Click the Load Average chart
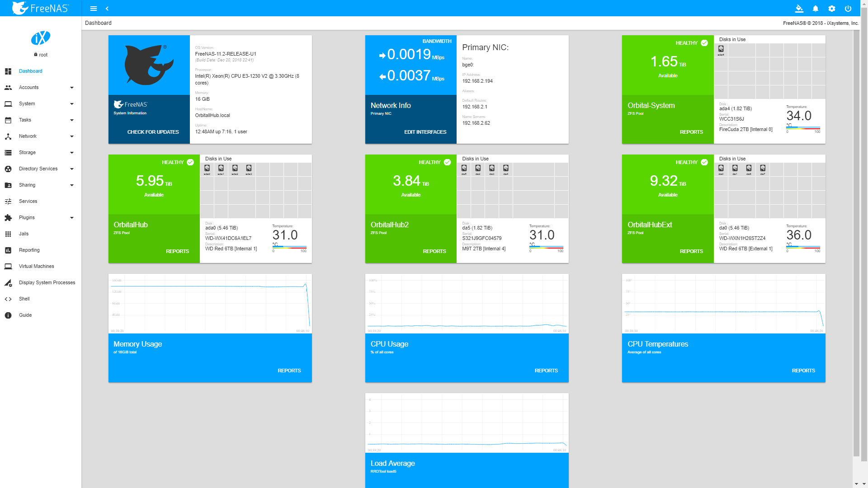This screenshot has width=868, height=488. [x=467, y=423]
